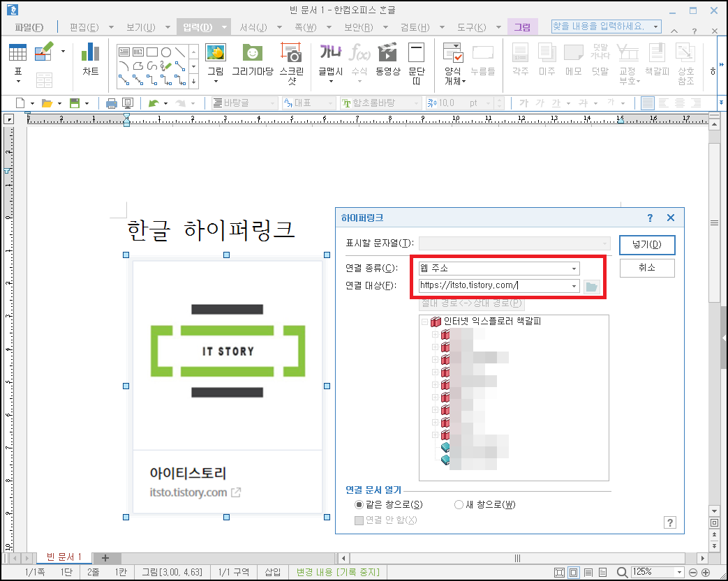Click the 넣기(D) insert button

(647, 245)
